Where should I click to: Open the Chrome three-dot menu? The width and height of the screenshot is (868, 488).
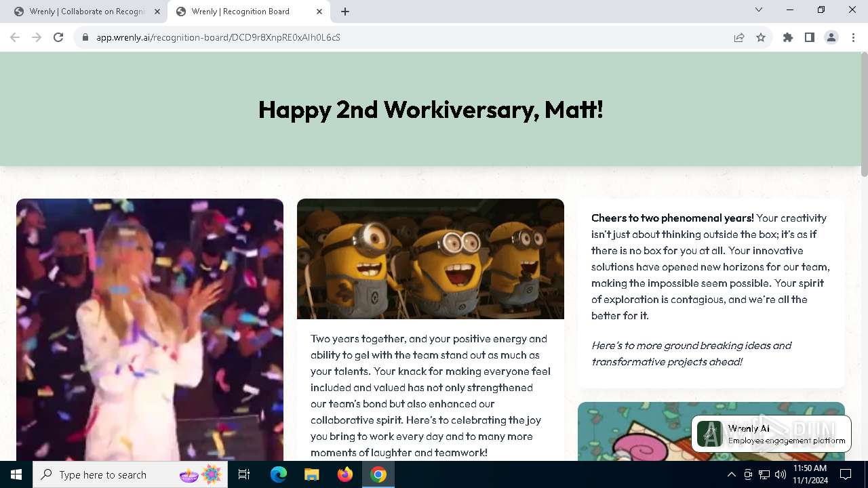point(853,37)
